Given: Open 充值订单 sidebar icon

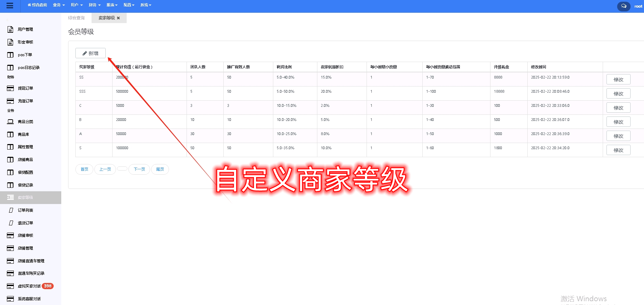Looking at the screenshot, I should (x=10, y=101).
